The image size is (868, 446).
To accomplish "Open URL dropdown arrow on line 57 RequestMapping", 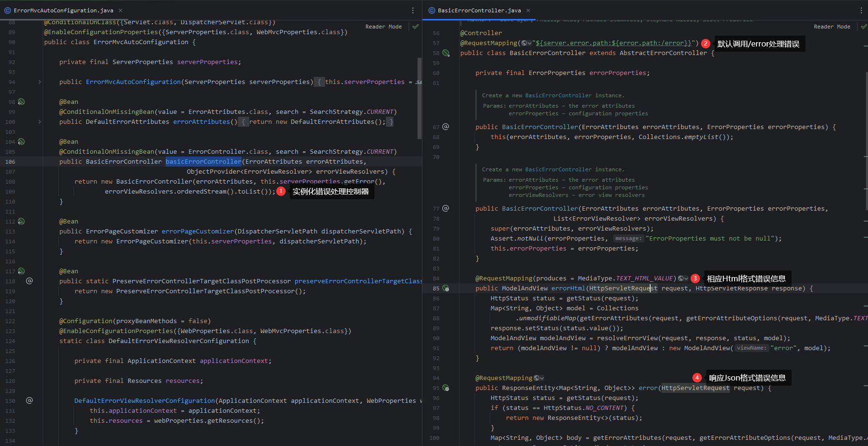I will (x=529, y=43).
